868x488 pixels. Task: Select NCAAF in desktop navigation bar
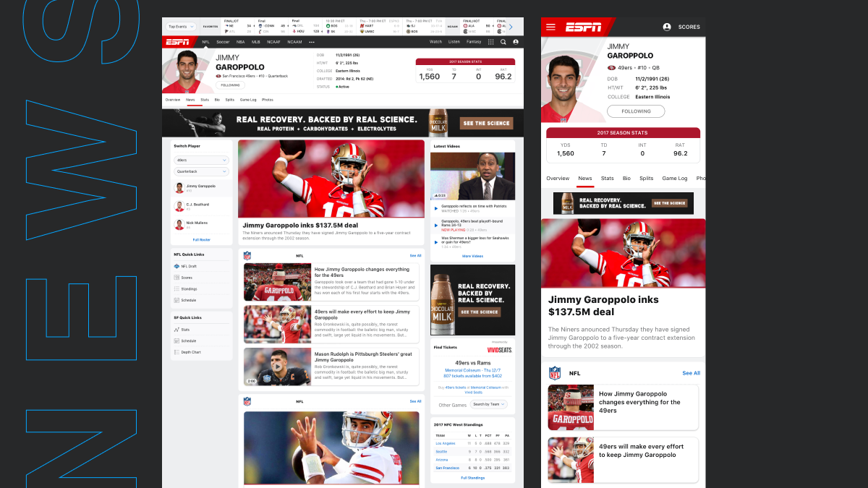click(273, 42)
